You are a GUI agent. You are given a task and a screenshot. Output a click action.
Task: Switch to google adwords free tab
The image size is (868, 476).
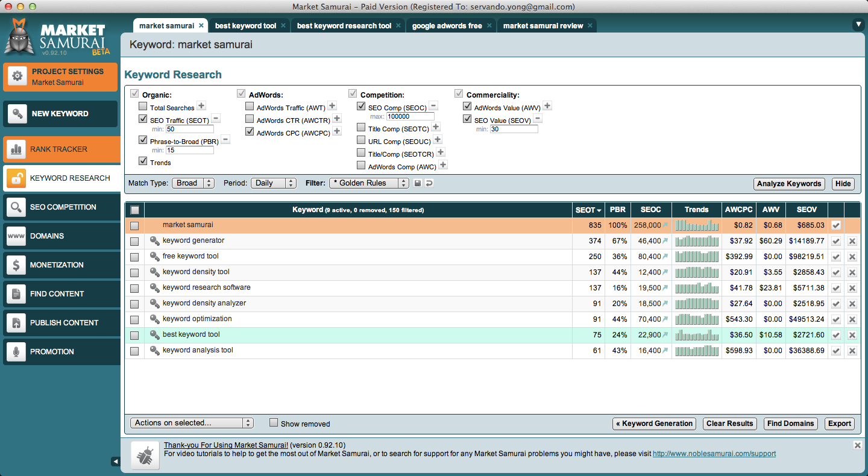click(451, 26)
